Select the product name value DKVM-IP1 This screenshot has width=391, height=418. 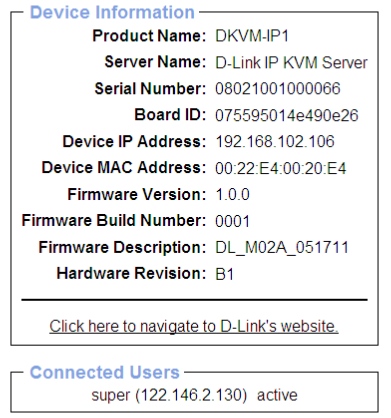coord(252,36)
